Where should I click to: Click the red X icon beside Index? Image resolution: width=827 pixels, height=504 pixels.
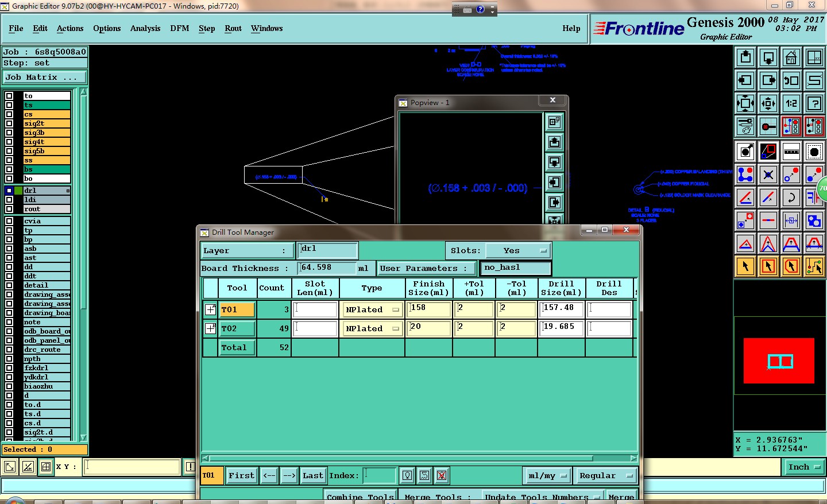[442, 475]
